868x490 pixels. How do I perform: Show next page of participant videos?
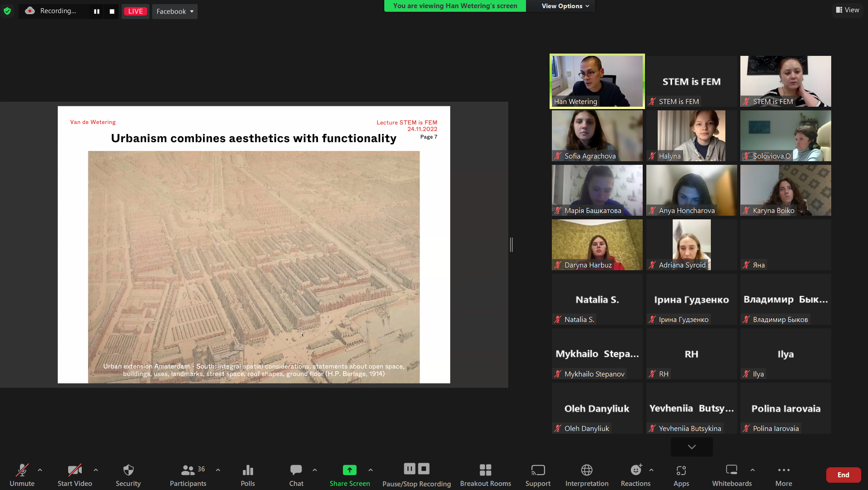pyautogui.click(x=692, y=447)
